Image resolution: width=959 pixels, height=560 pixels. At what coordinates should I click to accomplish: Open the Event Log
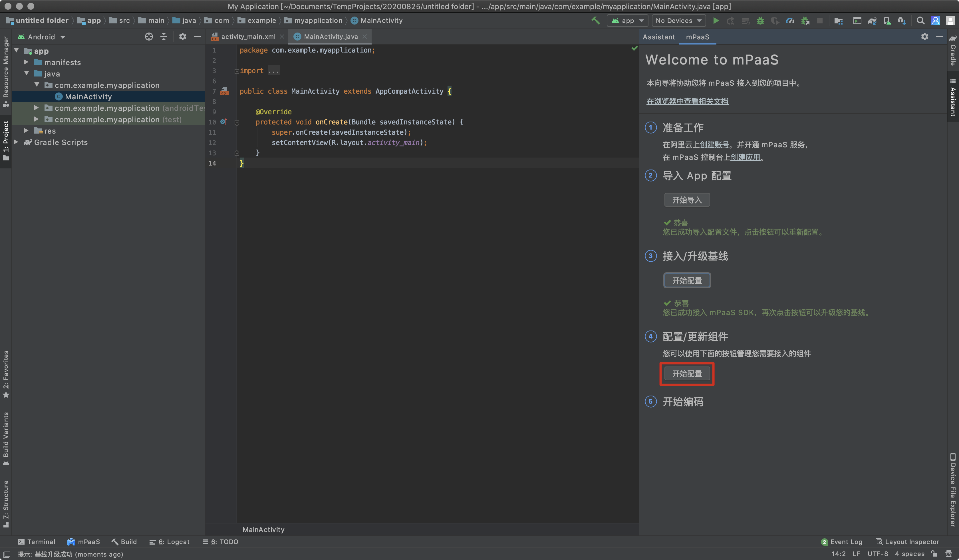click(841, 542)
